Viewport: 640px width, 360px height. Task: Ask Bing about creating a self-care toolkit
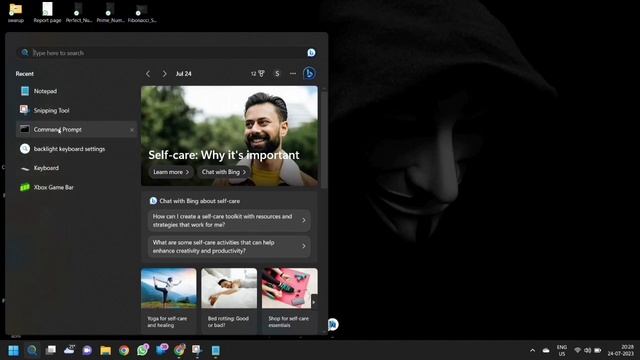point(229,220)
